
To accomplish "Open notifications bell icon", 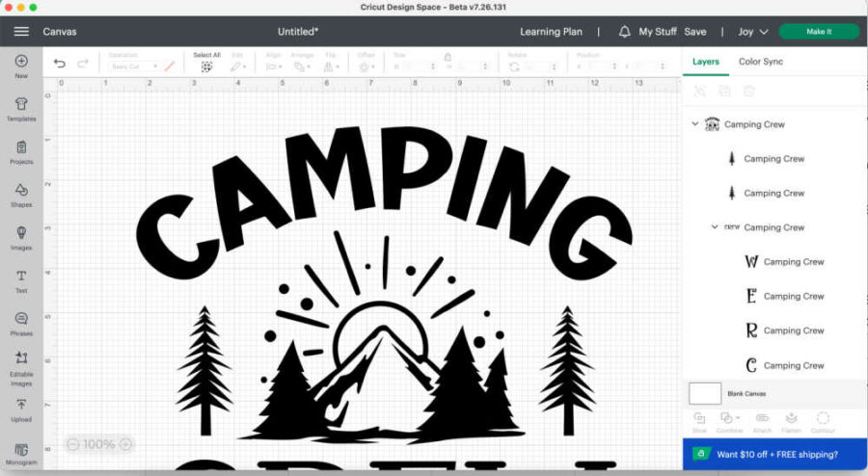I will pyautogui.click(x=625, y=32).
